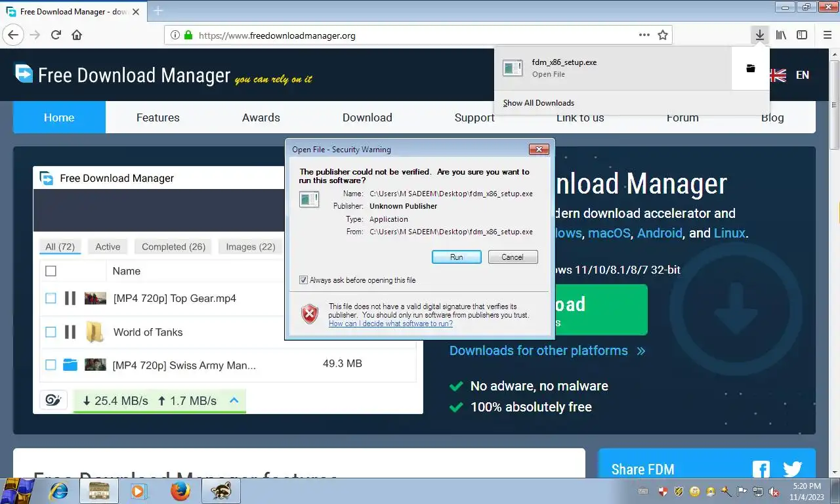Close the Security Warning dialog with X
Image resolution: width=840 pixels, height=504 pixels.
point(539,149)
